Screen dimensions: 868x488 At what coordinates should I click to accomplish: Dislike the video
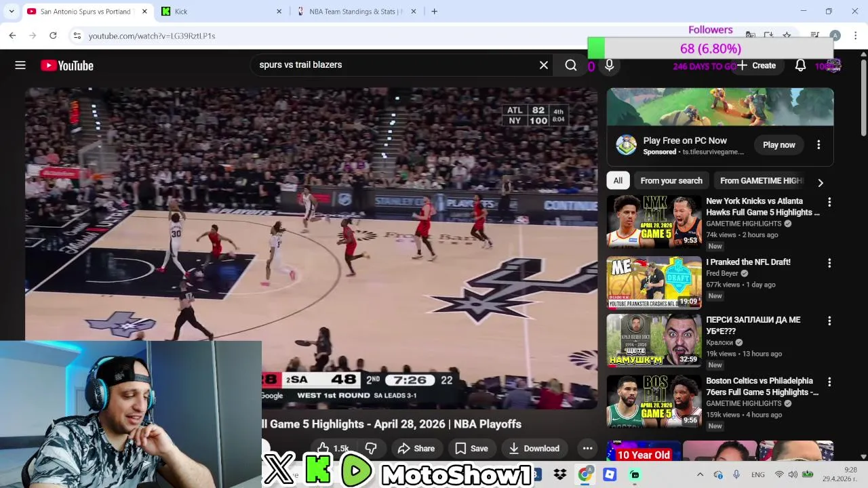click(371, 448)
